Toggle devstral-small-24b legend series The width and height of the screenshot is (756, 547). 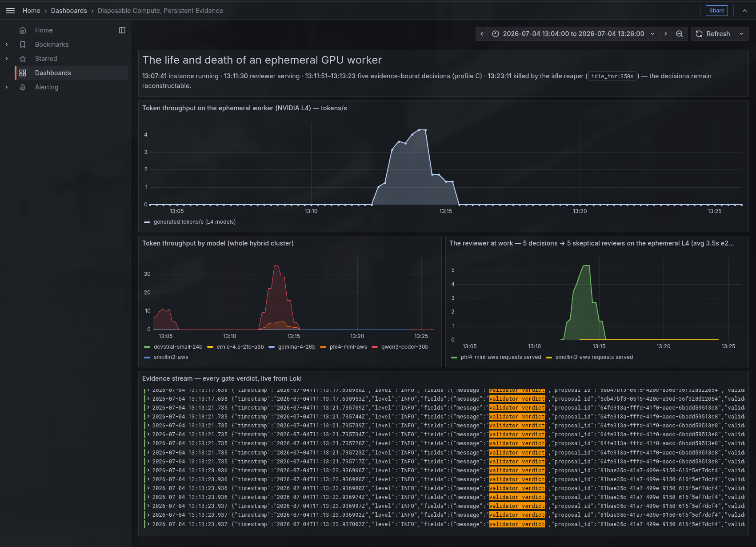pyautogui.click(x=178, y=347)
